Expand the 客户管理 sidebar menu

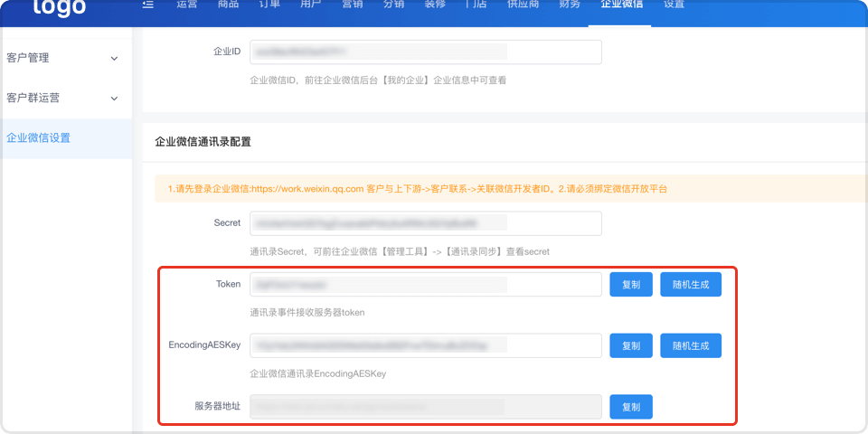click(65, 58)
